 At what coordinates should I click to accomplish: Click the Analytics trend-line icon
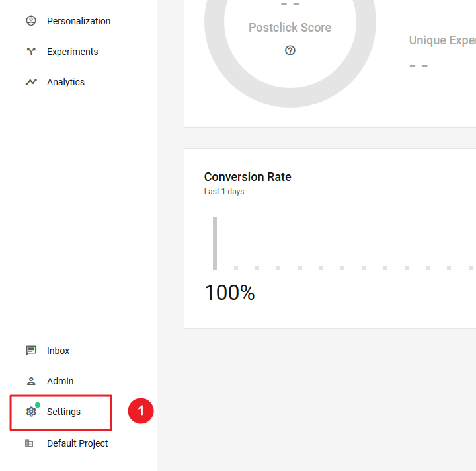coord(31,82)
